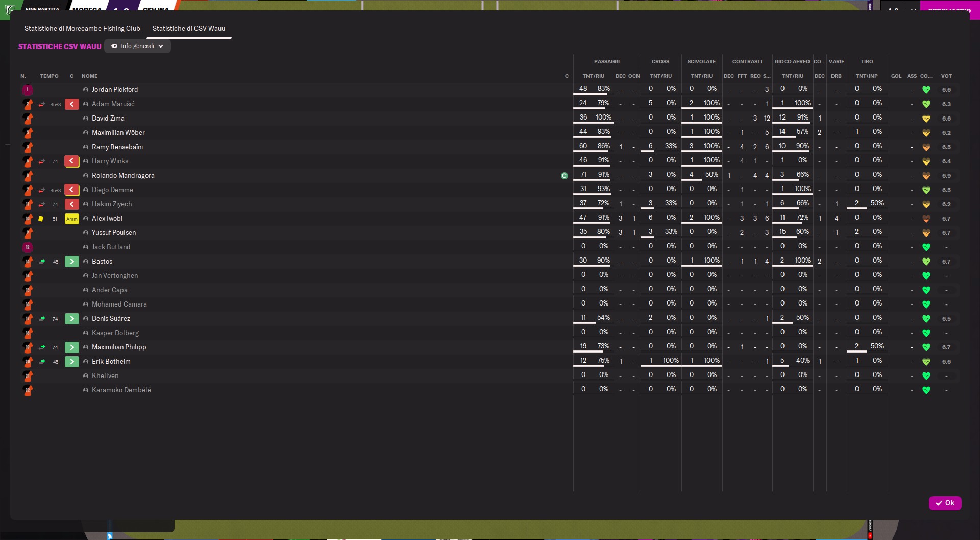Viewport: 980px width, 540px height.
Task: Sort by PASSAGGI TNT/RIU column header
Action: coord(593,76)
